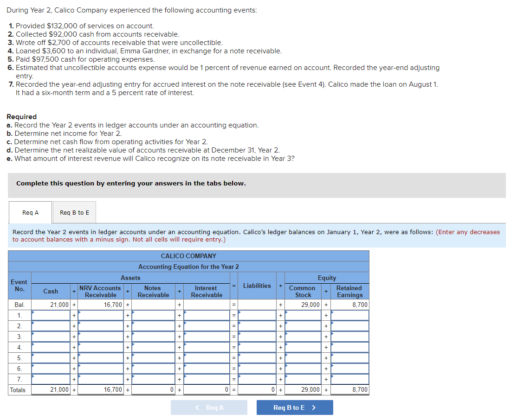
Task: Click the Event No. column header
Action: tap(19, 286)
